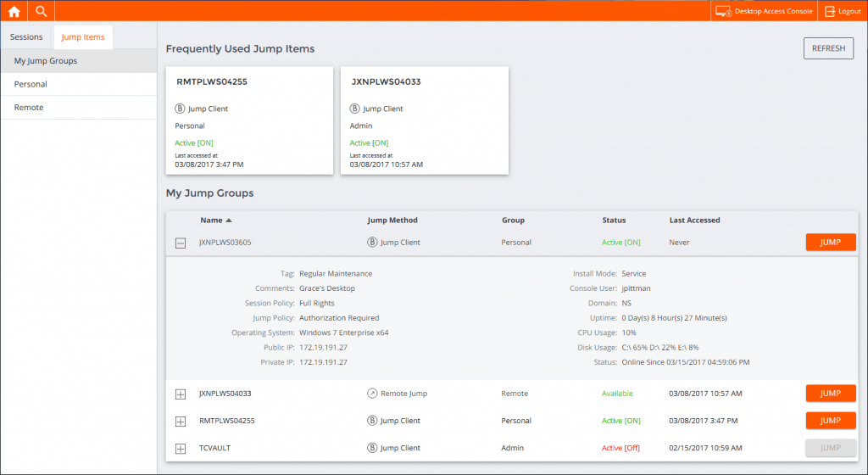
Task: Expand the RMTPLWS04255 table row
Action: (x=181, y=422)
